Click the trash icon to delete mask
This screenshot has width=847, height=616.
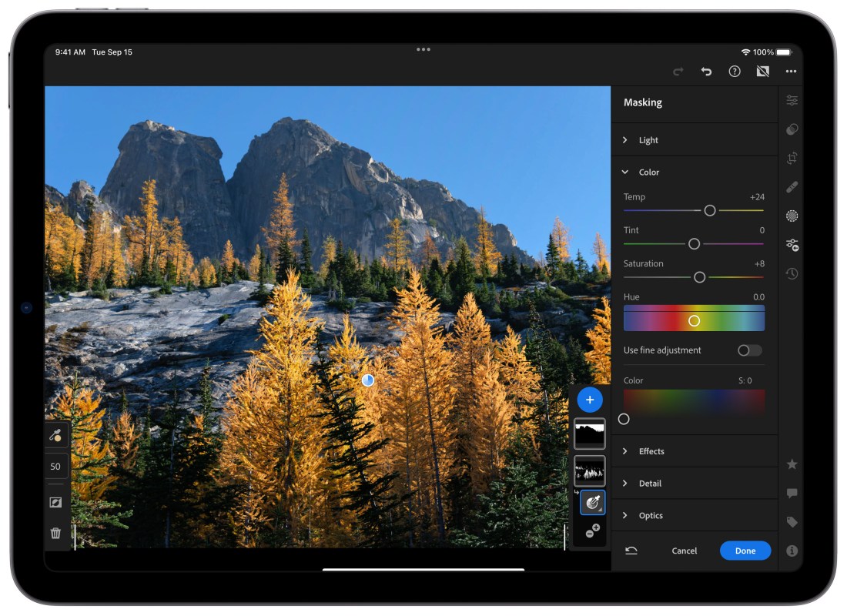pyautogui.click(x=55, y=533)
